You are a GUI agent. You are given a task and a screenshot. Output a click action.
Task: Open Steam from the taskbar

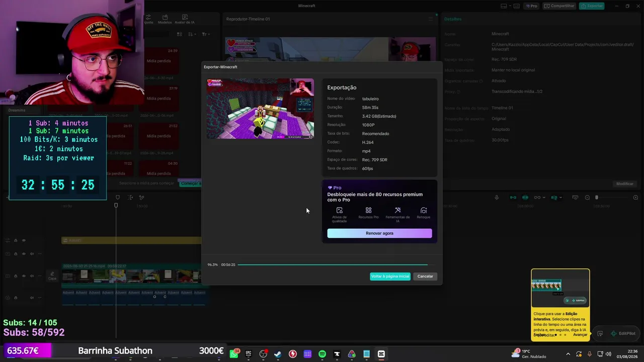(278, 354)
